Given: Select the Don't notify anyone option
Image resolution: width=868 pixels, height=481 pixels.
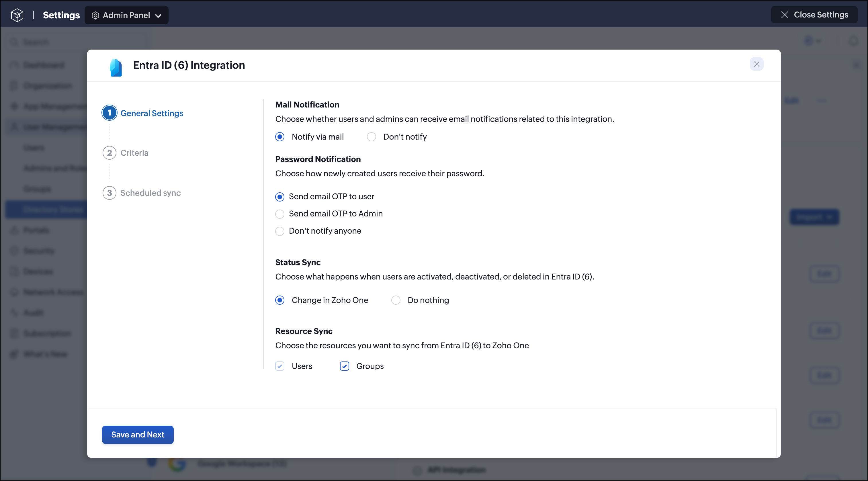Looking at the screenshot, I should tap(280, 231).
